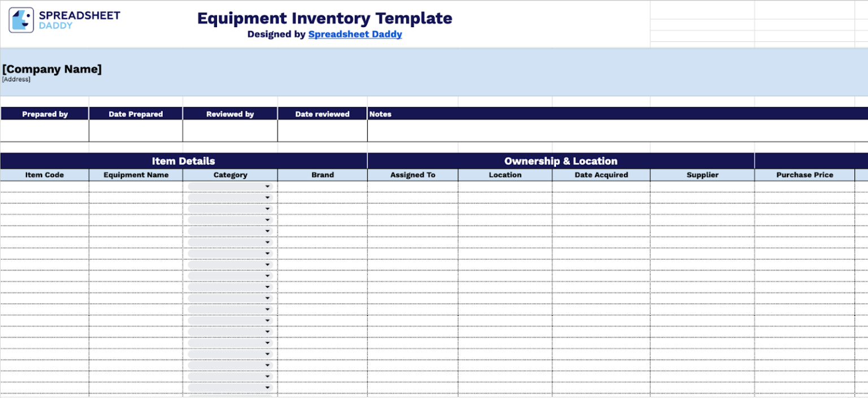Click the Equipment Name column header
Screen dimensions: 868x398
tap(135, 175)
